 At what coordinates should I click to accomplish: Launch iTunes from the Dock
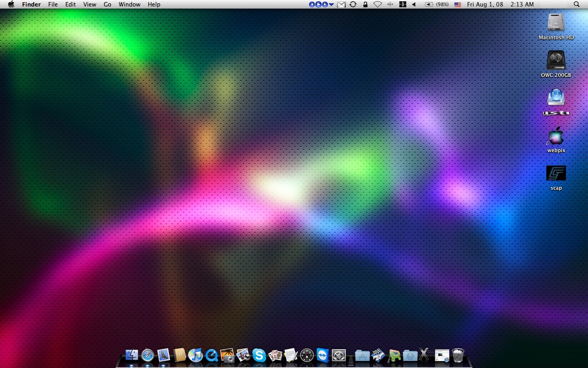coord(196,355)
